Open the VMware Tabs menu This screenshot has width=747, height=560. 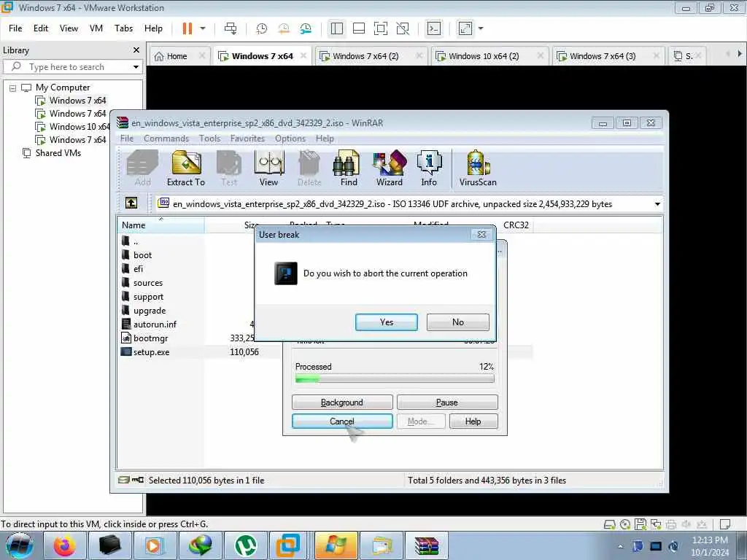pos(123,28)
